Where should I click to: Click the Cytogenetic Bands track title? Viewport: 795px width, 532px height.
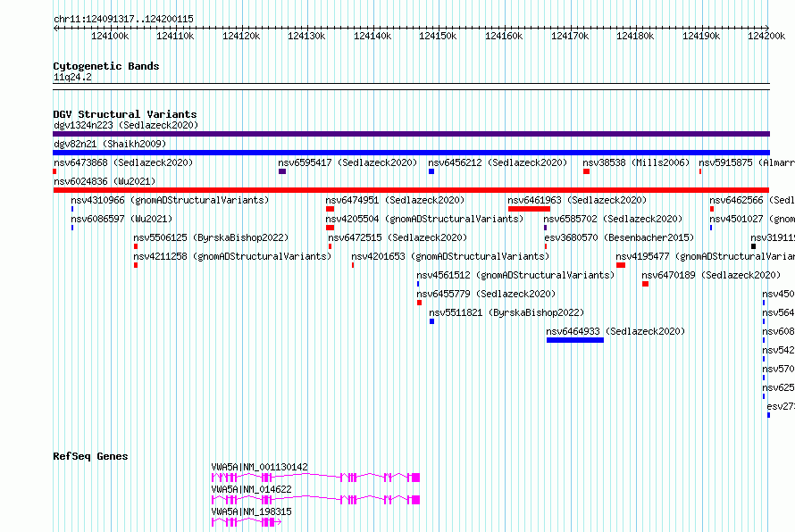pyautogui.click(x=106, y=66)
